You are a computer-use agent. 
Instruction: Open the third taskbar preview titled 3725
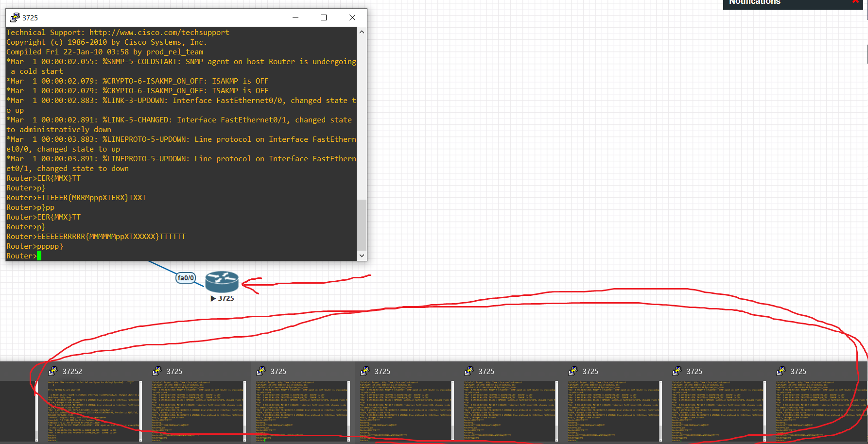click(302, 411)
